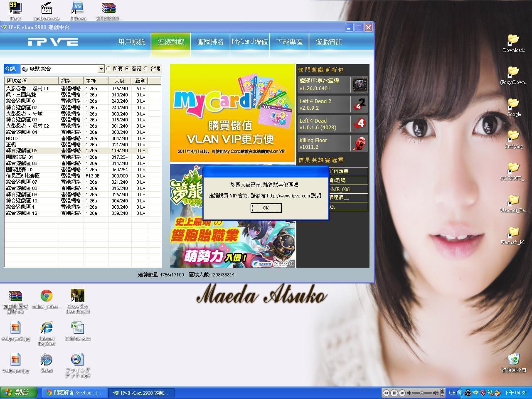Launch Safari from desktop
The image size is (532, 399).
click(47, 363)
